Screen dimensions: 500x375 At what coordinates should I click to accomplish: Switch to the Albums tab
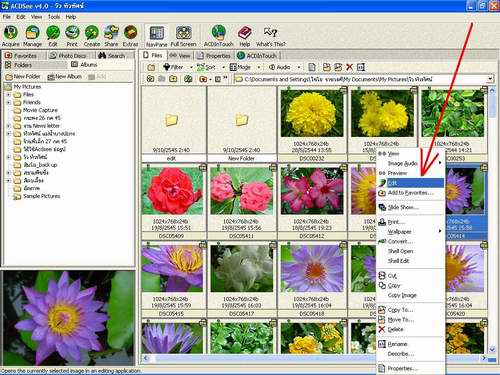(x=84, y=65)
